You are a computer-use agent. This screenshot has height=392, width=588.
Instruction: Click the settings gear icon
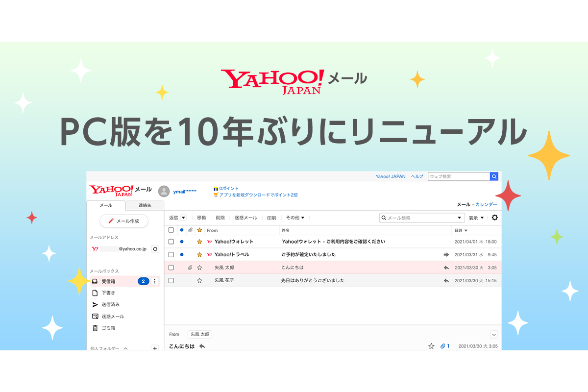click(494, 218)
